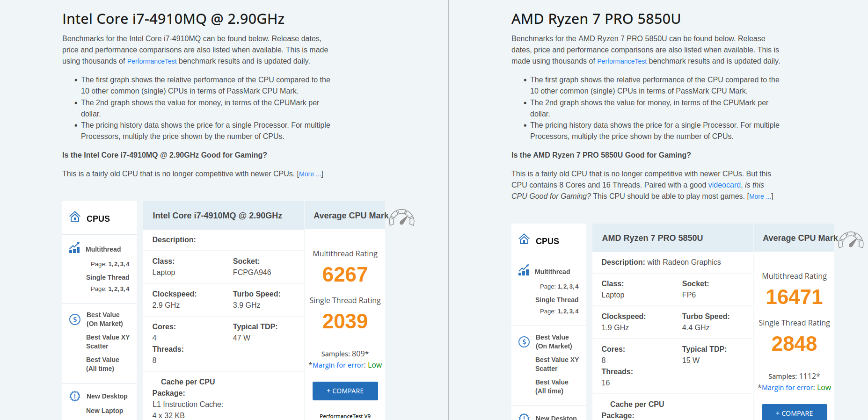
Task: Click the CPUS home icon on the AMD Ryzen page
Action: pos(524,239)
